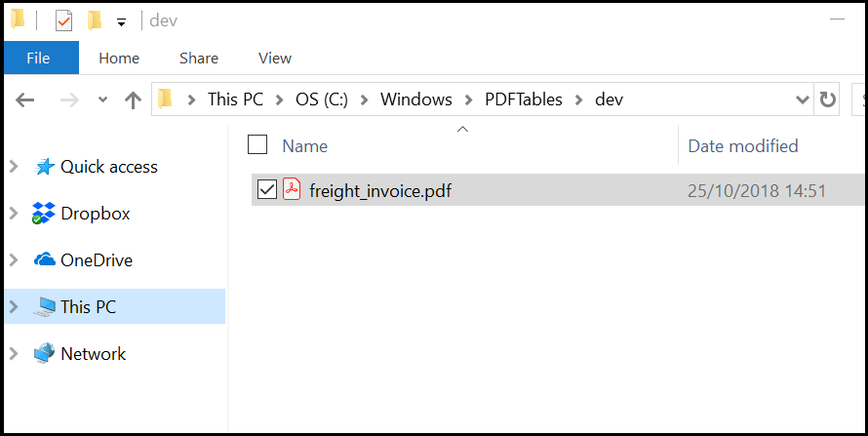Image resolution: width=868 pixels, height=436 pixels.
Task: Click the New Folder quick access icon
Action: tap(94, 20)
